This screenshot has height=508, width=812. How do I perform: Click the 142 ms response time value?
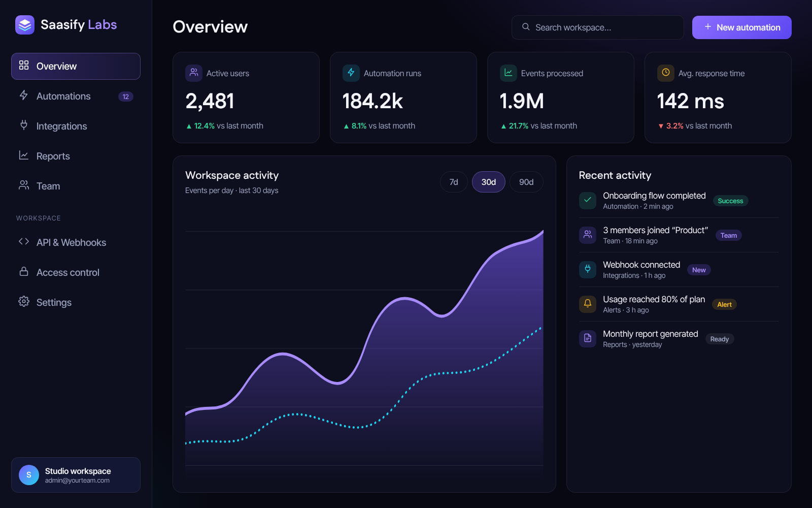(691, 101)
